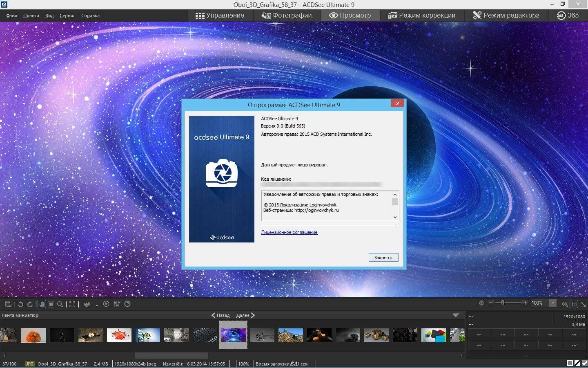The height and width of the screenshot is (368, 588).
Task: Switch to Режим редактора tab
Action: [x=506, y=16]
